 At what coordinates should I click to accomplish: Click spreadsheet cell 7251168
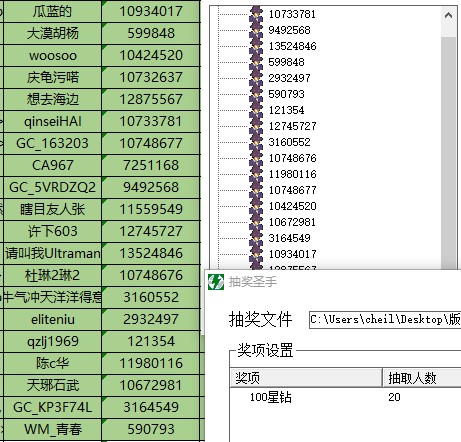tap(151, 165)
